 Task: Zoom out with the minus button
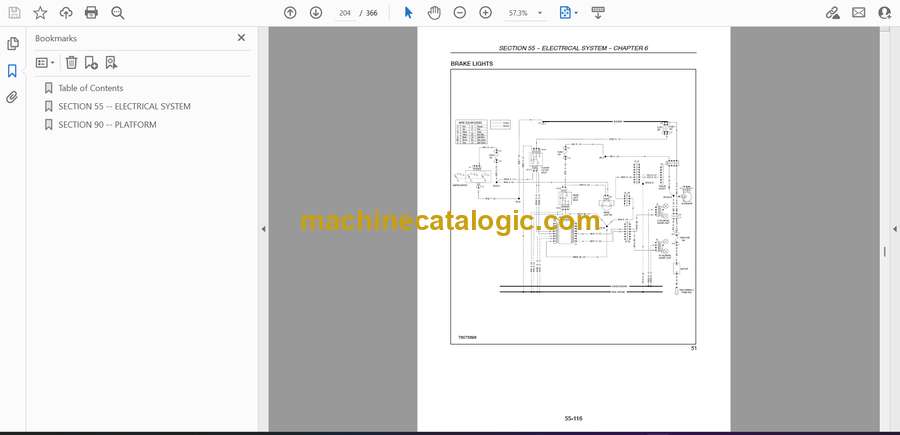[460, 13]
